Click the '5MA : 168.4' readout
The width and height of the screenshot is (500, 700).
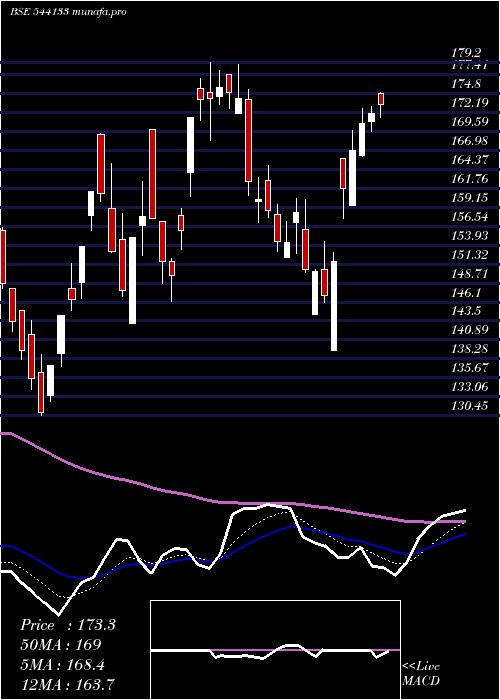[62, 664]
